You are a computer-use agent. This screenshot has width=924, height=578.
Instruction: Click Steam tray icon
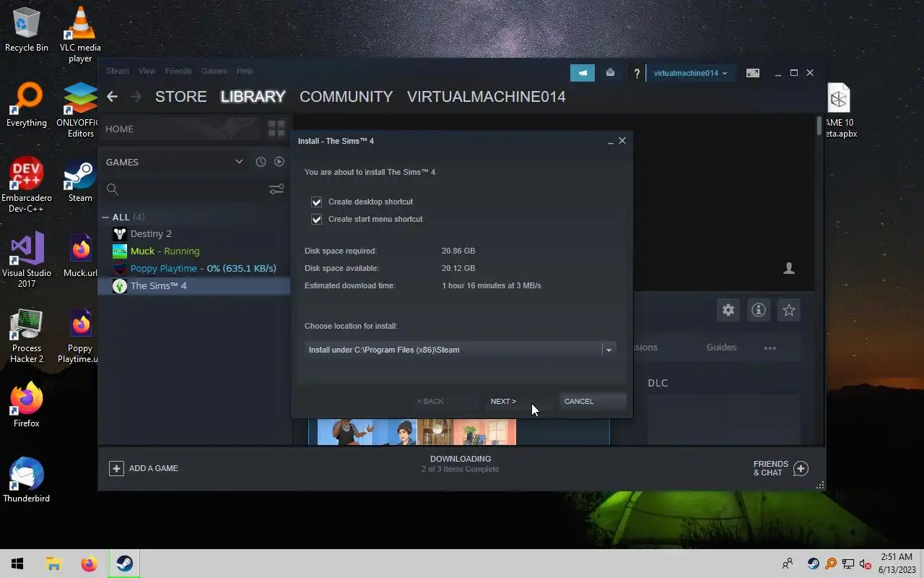tap(814, 564)
